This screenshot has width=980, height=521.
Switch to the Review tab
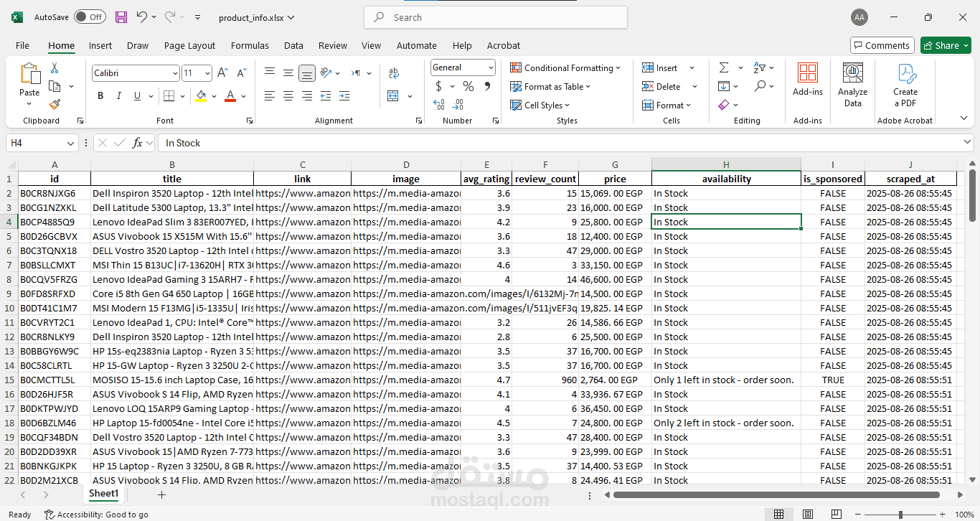333,45
